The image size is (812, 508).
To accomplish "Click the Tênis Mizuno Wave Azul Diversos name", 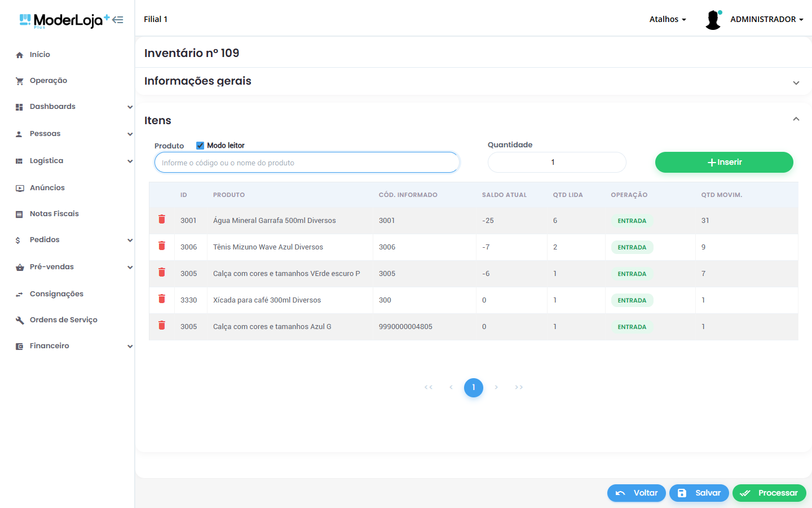I will [x=268, y=247].
